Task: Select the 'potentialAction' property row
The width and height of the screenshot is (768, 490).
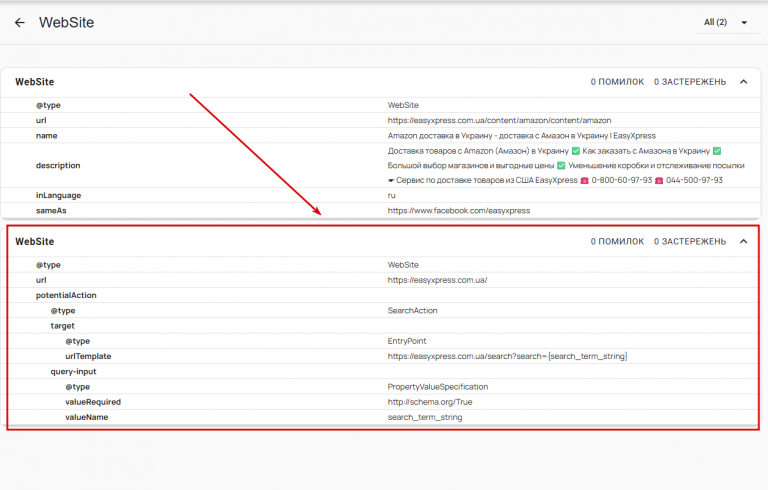Action: pos(383,295)
